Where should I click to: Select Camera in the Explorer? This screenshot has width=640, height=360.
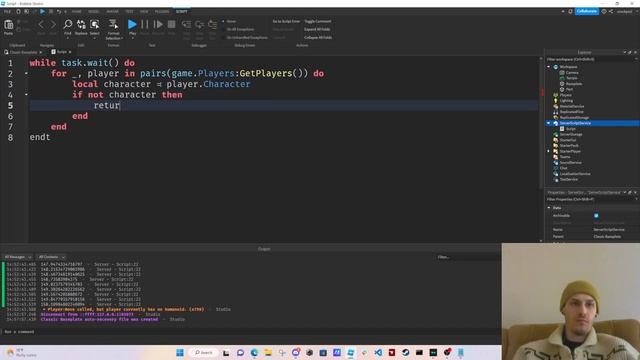pyautogui.click(x=572, y=73)
